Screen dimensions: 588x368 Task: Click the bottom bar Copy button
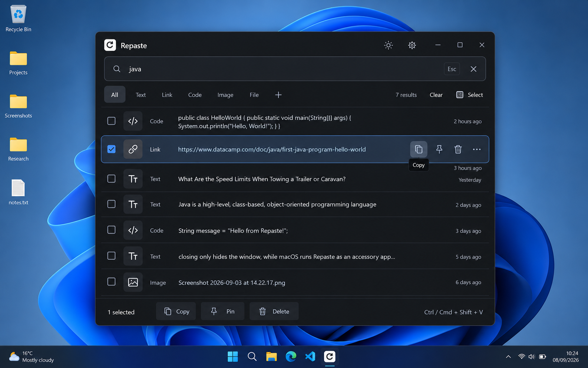(176, 311)
